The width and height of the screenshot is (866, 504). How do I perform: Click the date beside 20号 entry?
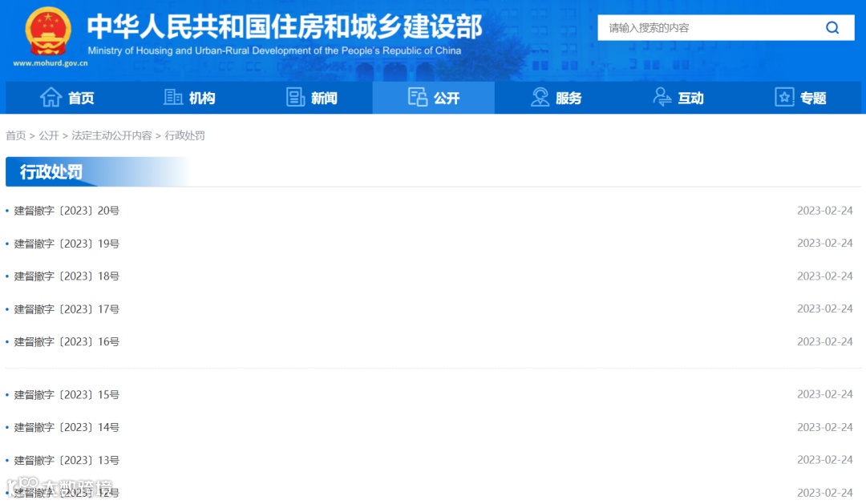click(x=824, y=210)
